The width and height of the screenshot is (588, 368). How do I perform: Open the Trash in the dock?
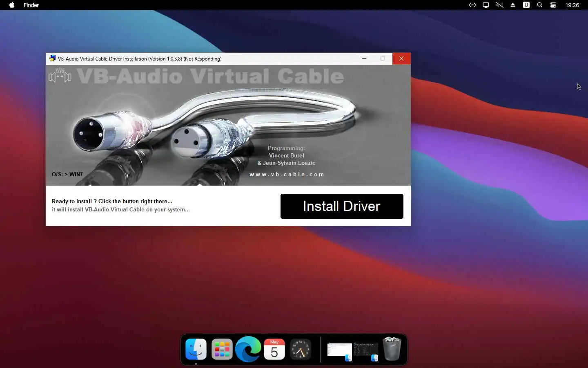pyautogui.click(x=392, y=349)
